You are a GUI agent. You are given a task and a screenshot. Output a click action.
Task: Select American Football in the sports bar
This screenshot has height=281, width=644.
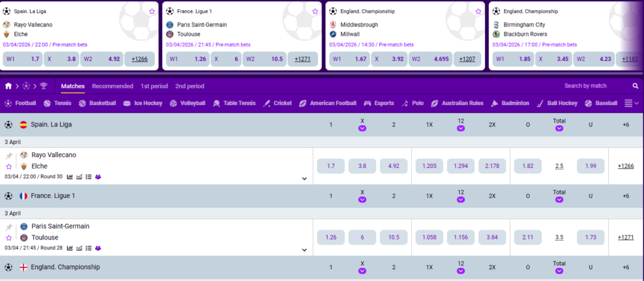pyautogui.click(x=327, y=103)
